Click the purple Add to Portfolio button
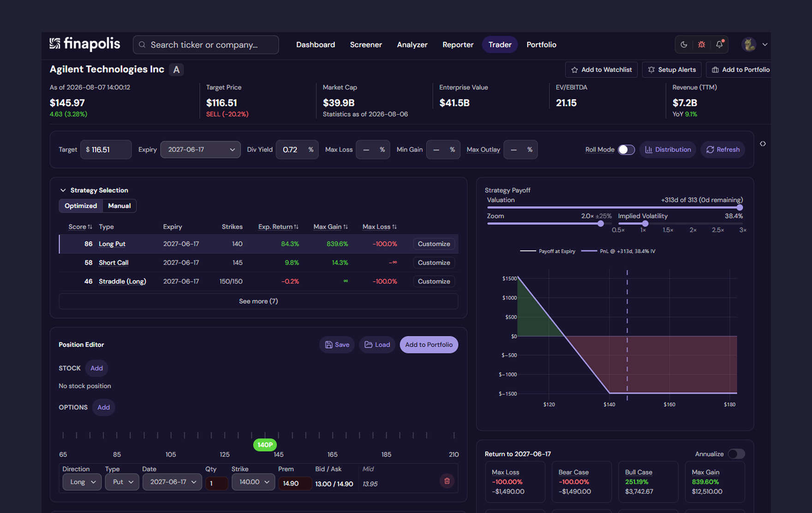This screenshot has height=513, width=812. coord(429,345)
